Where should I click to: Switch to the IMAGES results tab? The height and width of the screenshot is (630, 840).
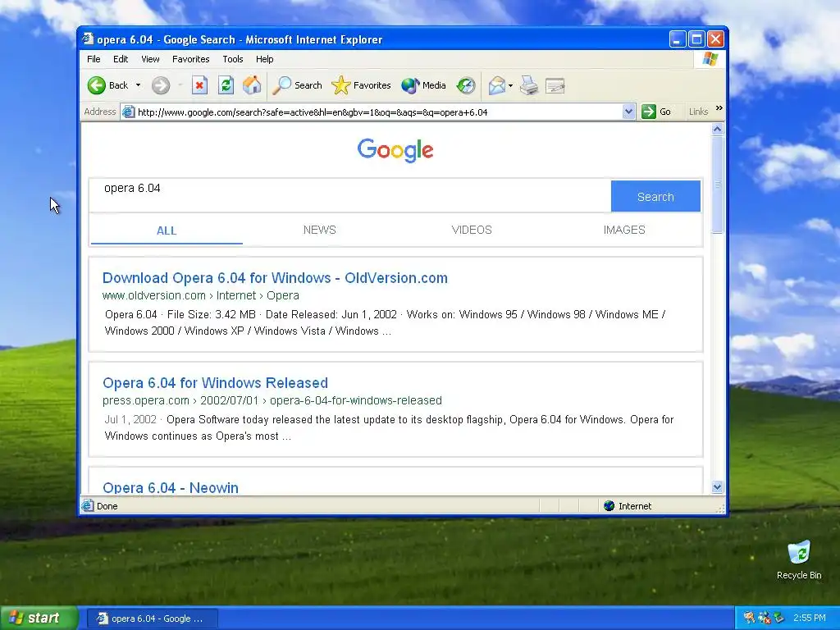624,230
